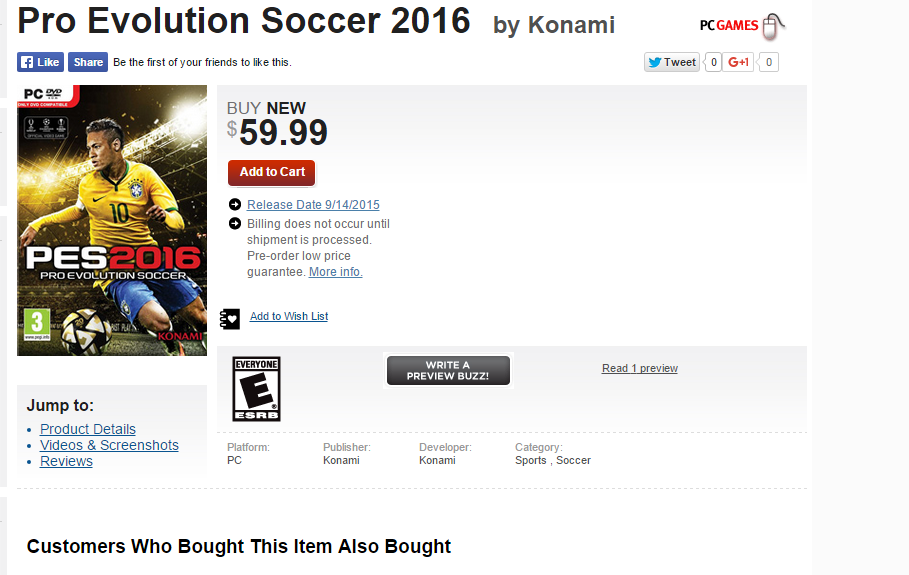This screenshot has width=909, height=575.
Task: Click the wish list notebook icon
Action: click(x=230, y=317)
